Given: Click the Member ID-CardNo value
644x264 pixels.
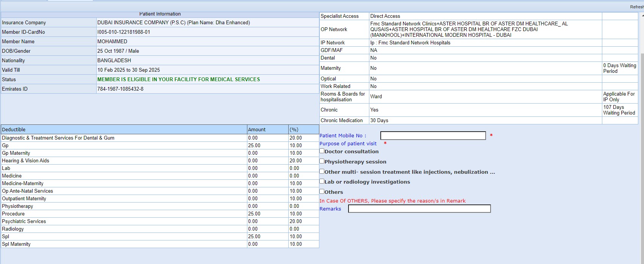Looking at the screenshot, I should pyautogui.click(x=124, y=32).
